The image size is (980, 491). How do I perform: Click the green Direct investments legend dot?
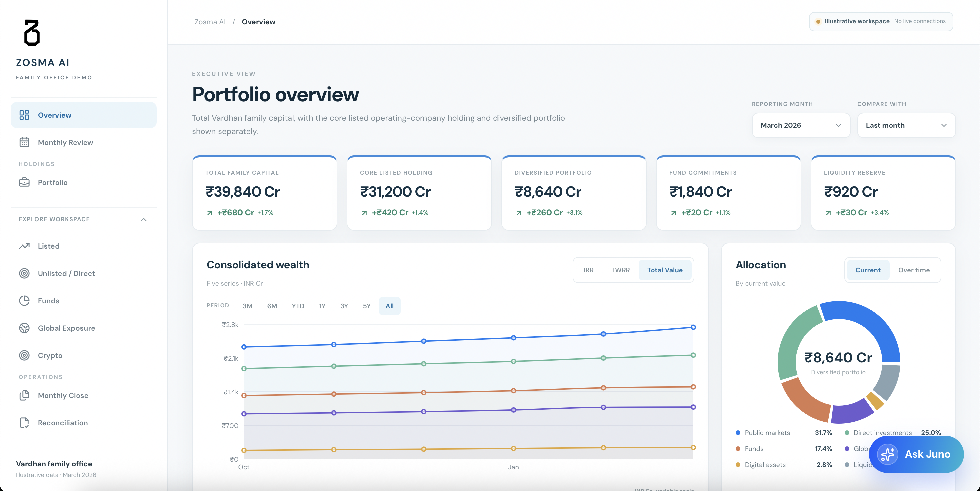[x=847, y=433]
